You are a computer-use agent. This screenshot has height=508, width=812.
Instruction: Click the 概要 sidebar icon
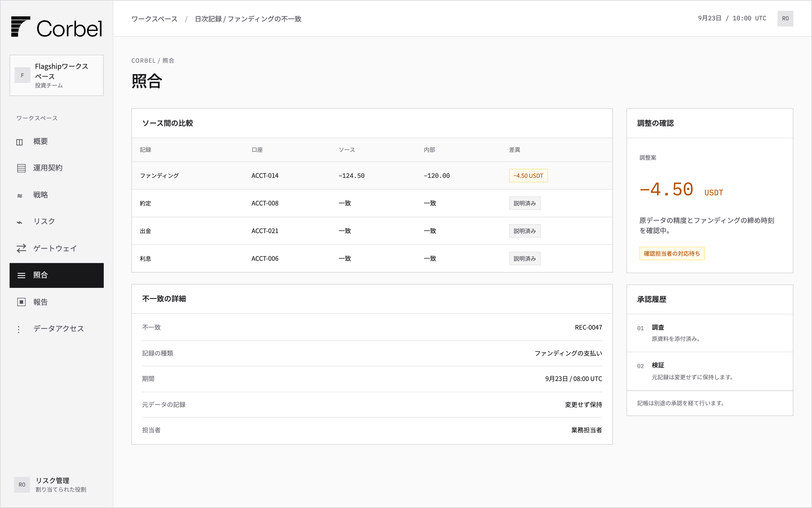click(x=20, y=142)
